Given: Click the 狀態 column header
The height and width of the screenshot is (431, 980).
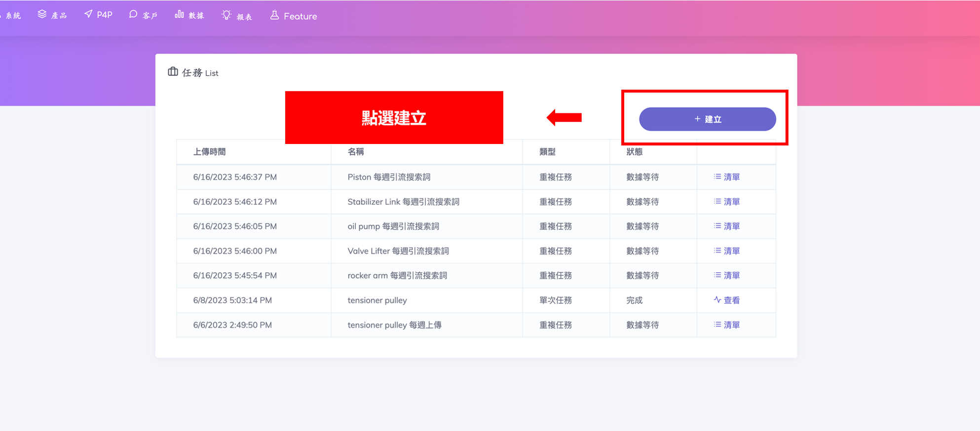Looking at the screenshot, I should point(634,152).
